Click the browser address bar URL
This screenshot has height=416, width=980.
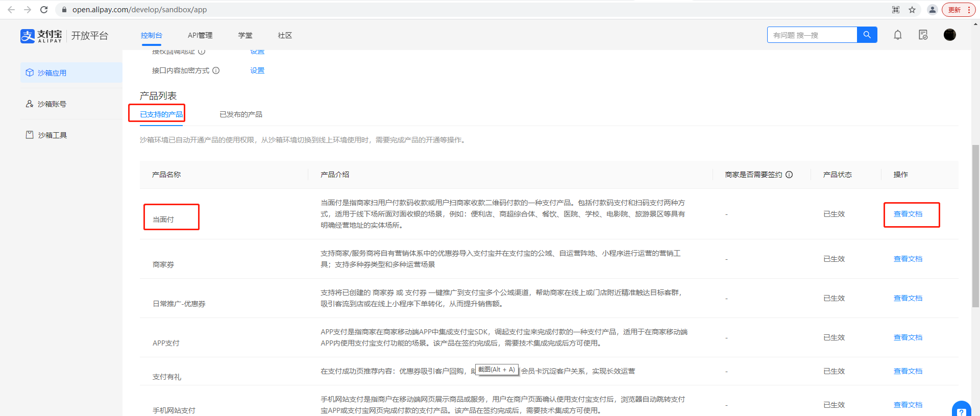[139, 10]
